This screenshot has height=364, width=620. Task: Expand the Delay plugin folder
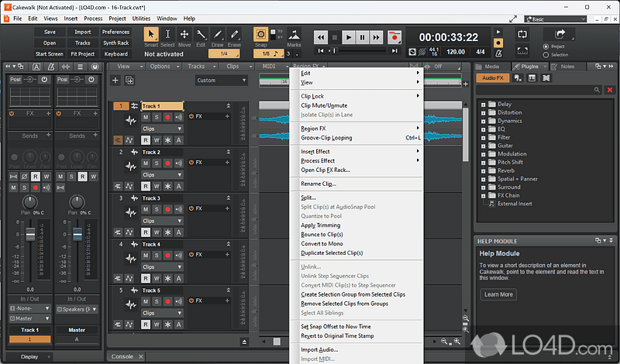pyautogui.click(x=483, y=105)
